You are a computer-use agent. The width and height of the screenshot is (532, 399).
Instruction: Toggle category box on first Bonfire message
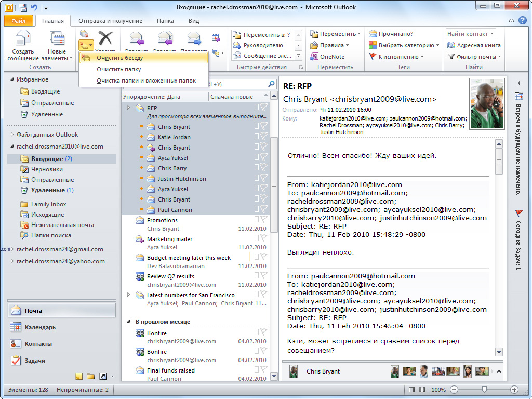click(257, 332)
